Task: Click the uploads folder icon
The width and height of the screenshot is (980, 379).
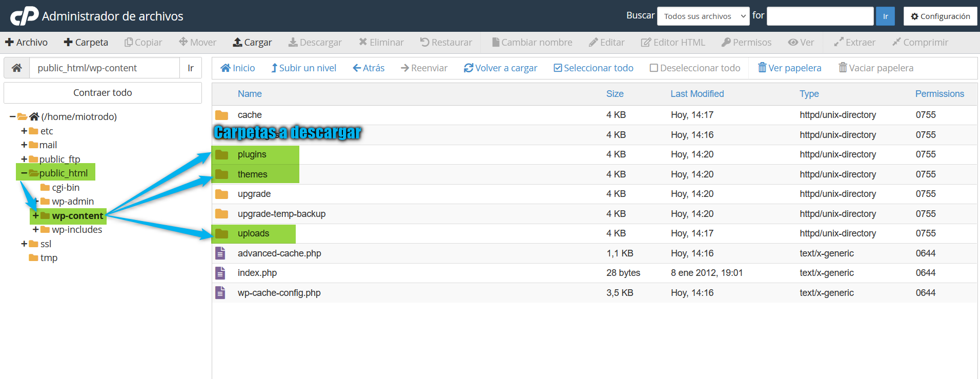Action: (x=221, y=233)
